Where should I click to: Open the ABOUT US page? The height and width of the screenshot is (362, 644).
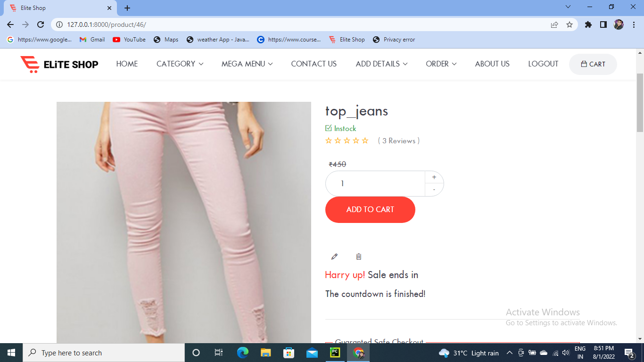point(492,64)
